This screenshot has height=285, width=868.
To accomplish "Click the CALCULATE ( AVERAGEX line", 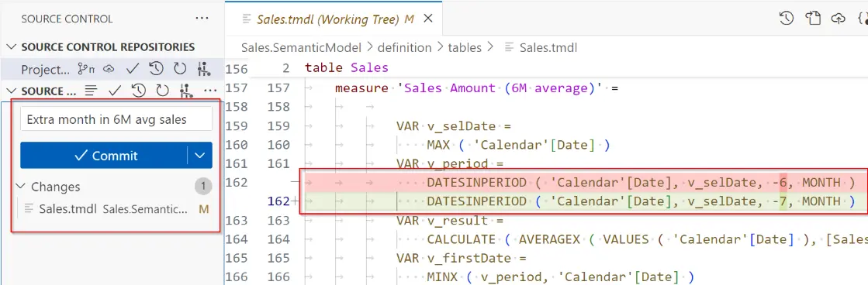I will (x=647, y=239).
